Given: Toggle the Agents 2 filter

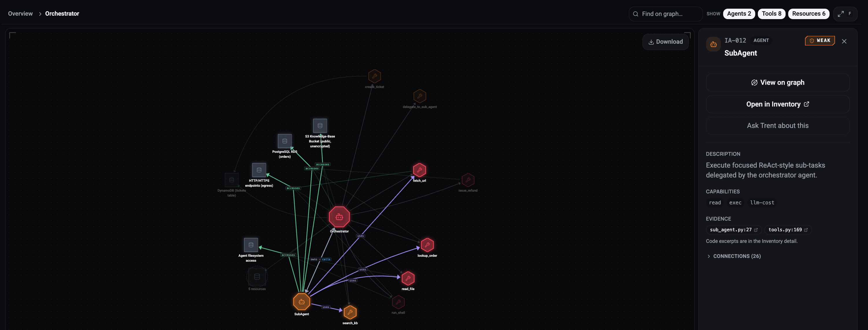Looking at the screenshot, I should click(738, 14).
